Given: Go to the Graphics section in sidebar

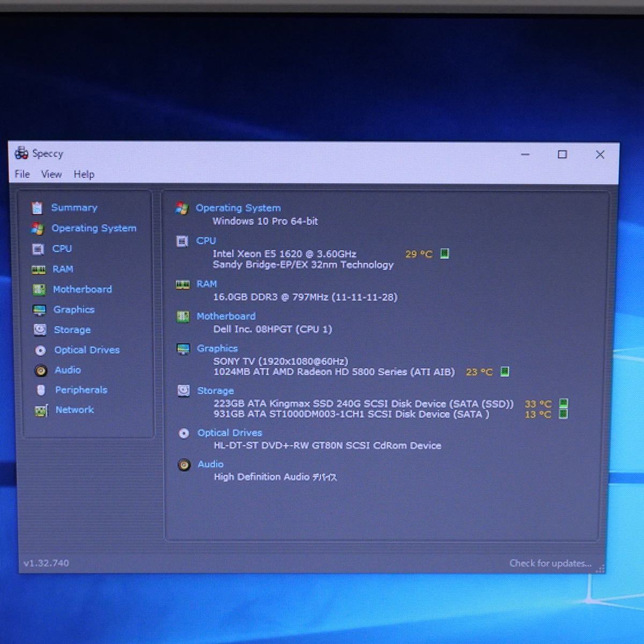Looking at the screenshot, I should click(x=74, y=310).
